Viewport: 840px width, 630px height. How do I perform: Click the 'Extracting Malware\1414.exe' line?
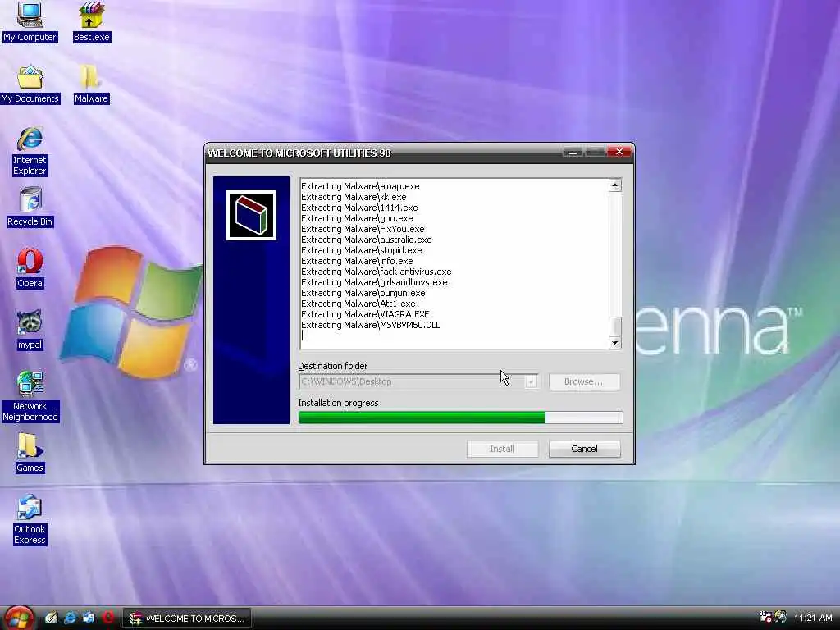tap(359, 208)
